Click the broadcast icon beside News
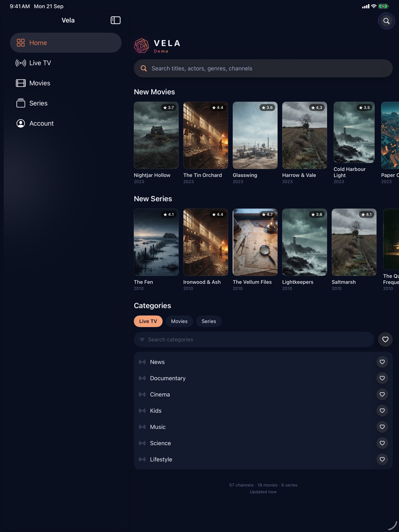 142,362
